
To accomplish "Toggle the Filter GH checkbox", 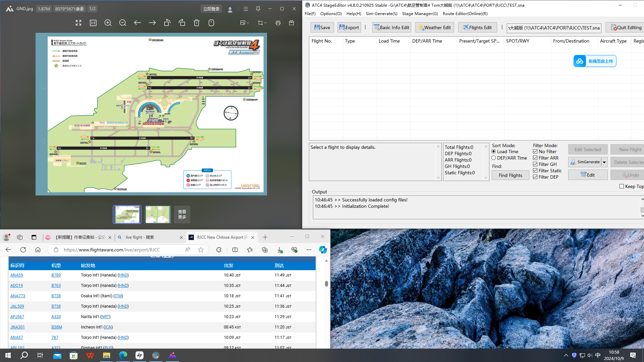I will [x=535, y=164].
